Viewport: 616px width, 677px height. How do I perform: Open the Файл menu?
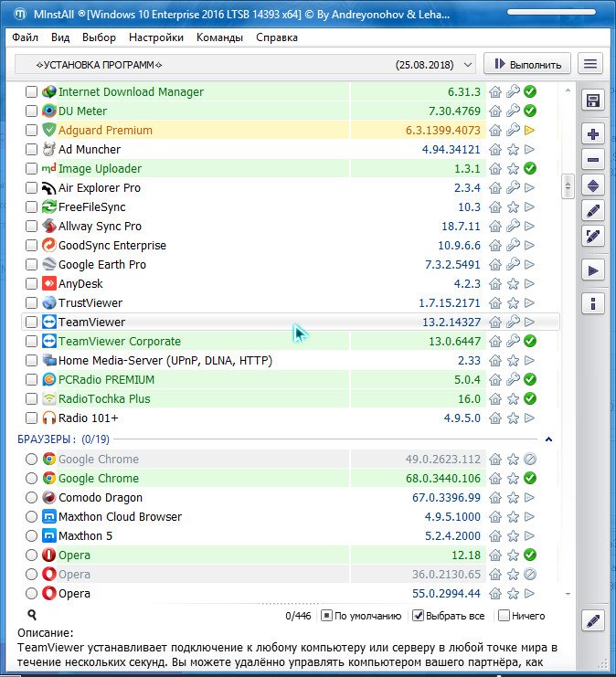pos(25,37)
